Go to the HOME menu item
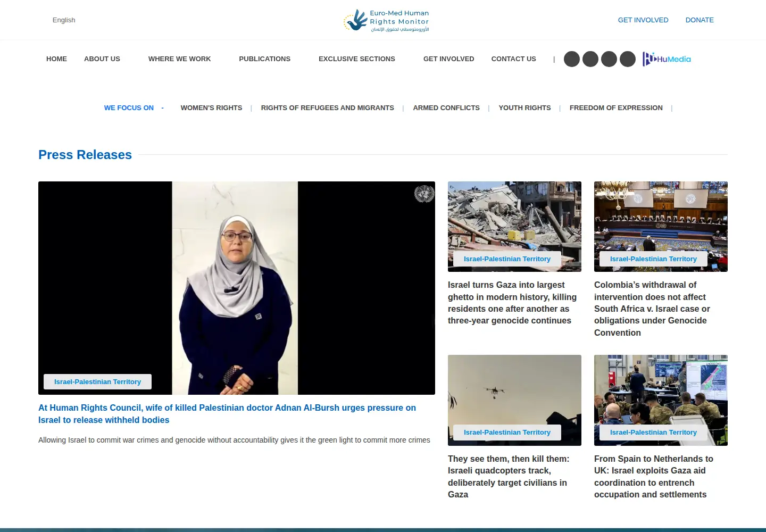This screenshot has height=532, width=766. pyautogui.click(x=56, y=59)
